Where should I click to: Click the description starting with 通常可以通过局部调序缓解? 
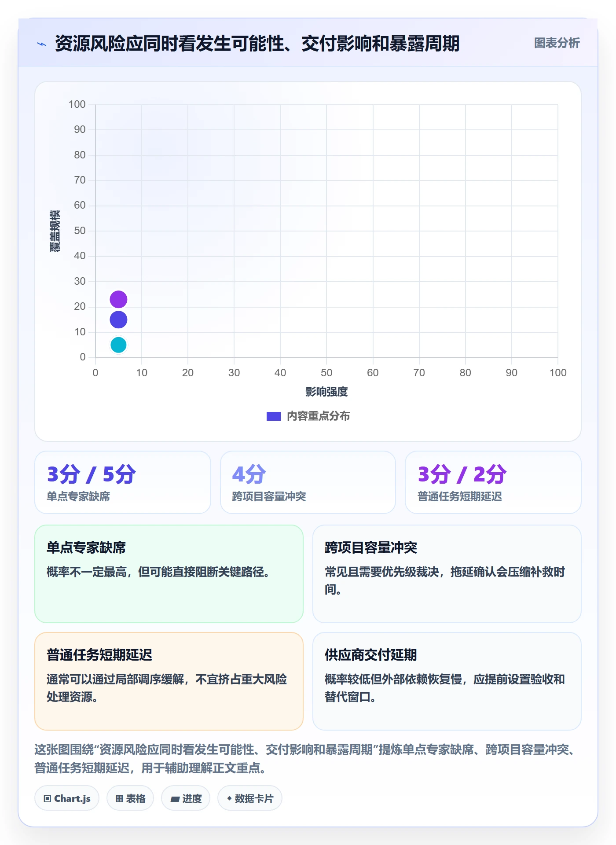coord(167,688)
